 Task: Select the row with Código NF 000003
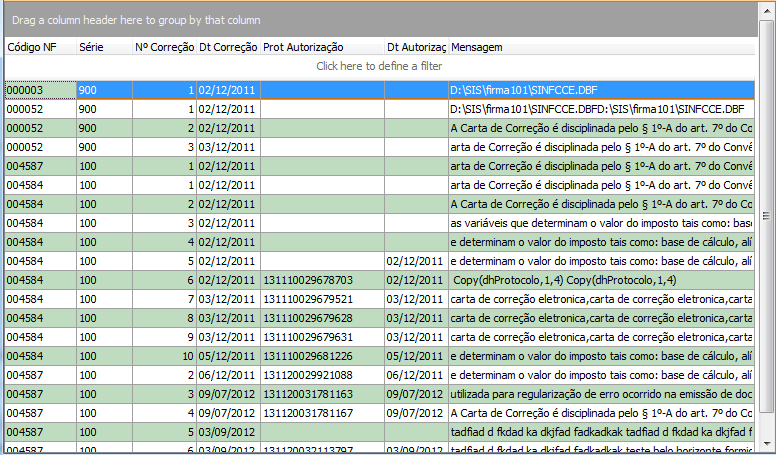40,90
